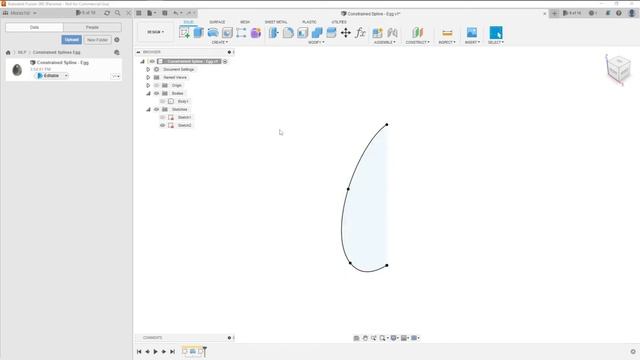Jump to timeline beginning

coord(139,351)
